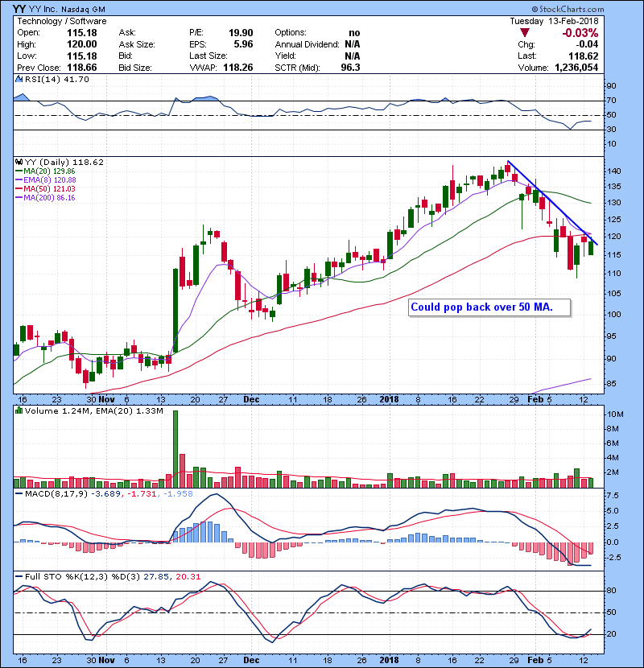Image resolution: width=644 pixels, height=668 pixels.
Task: Click the High price value 120.00
Action: pyautogui.click(x=82, y=44)
